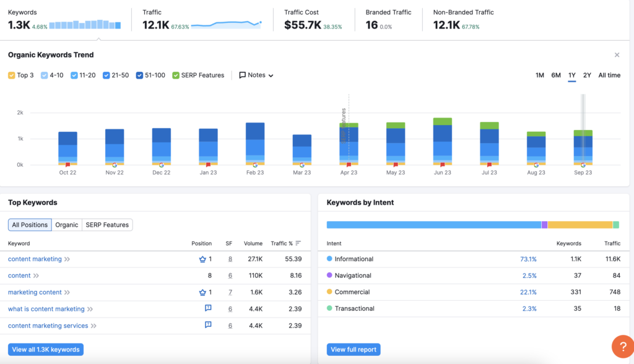634x364 pixels.
Task: Click the Traffic % sort icon
Action: 298,243
